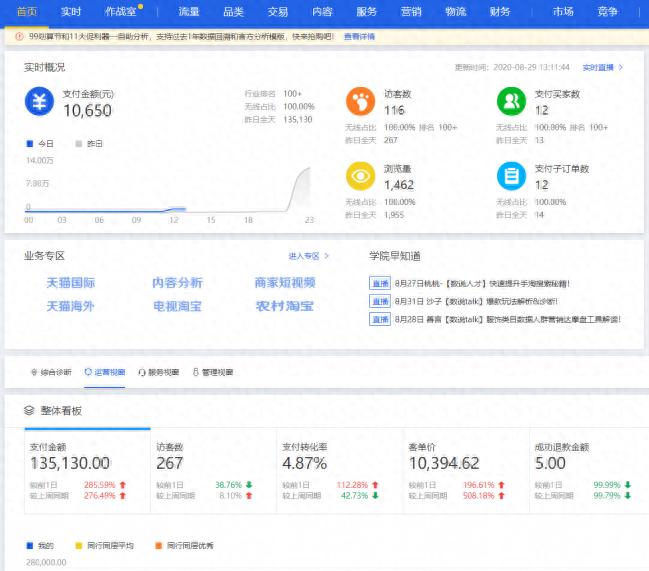Open the 流量 tab in top navigation

click(x=188, y=11)
